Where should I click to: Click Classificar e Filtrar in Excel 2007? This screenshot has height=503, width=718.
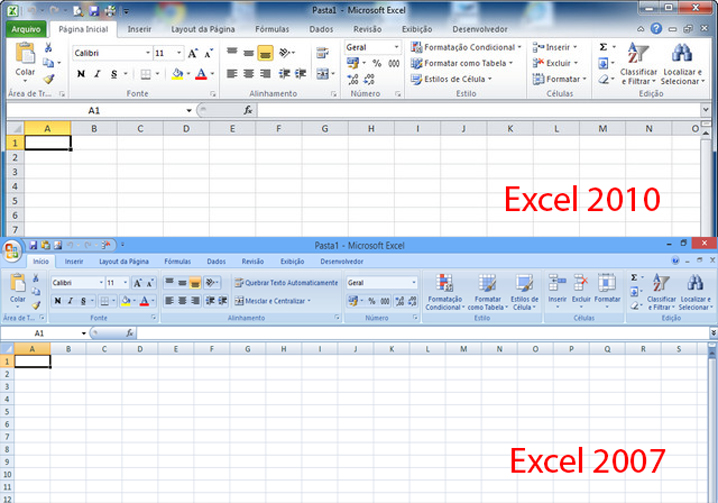(x=661, y=292)
